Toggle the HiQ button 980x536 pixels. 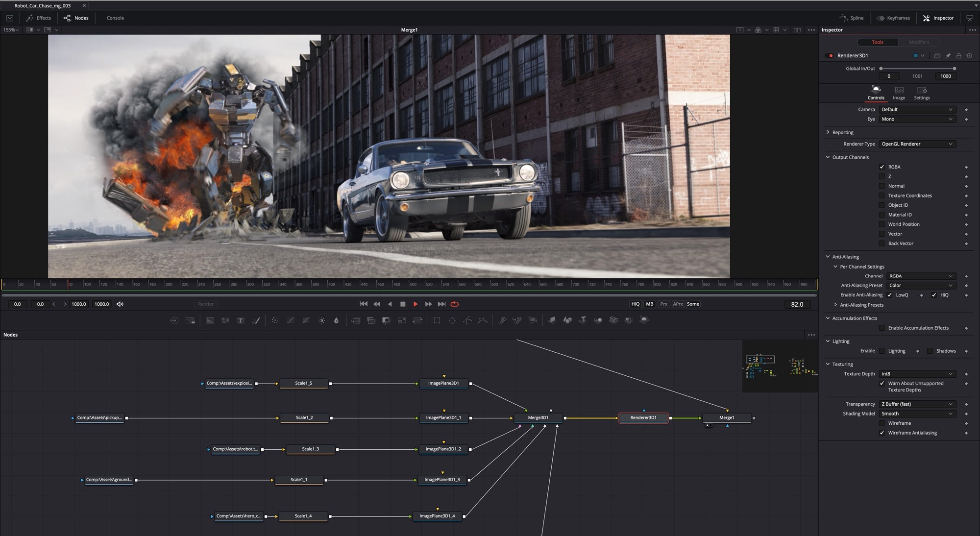click(x=635, y=304)
